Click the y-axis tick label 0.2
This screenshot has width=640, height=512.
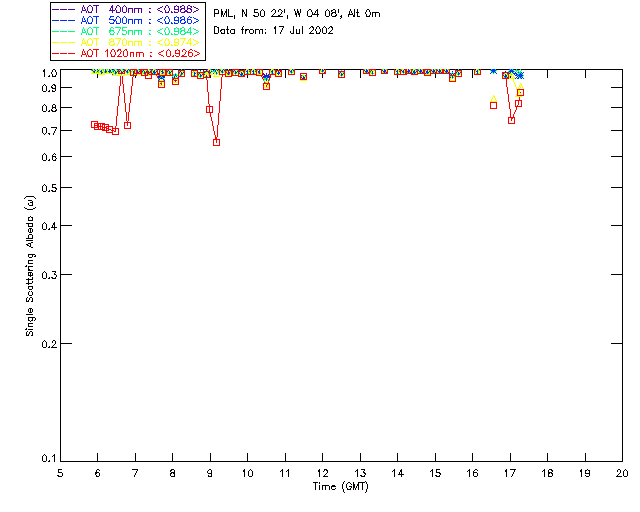tap(49, 344)
